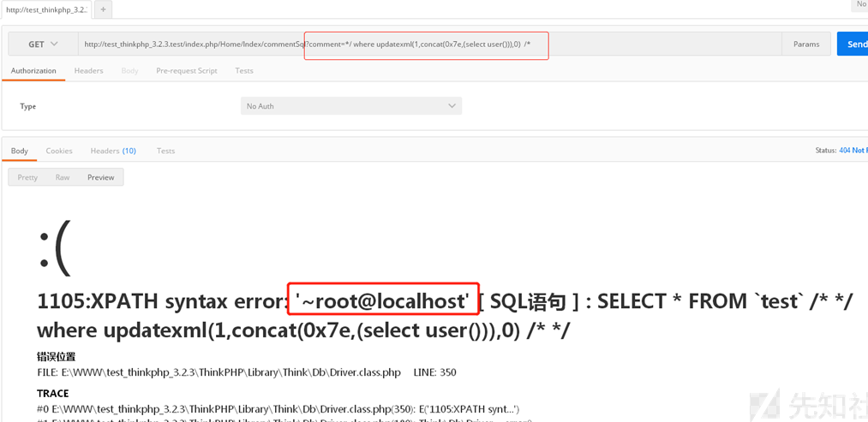Switch to the request Headers tab
Screen dimensions: 868x422
point(88,71)
